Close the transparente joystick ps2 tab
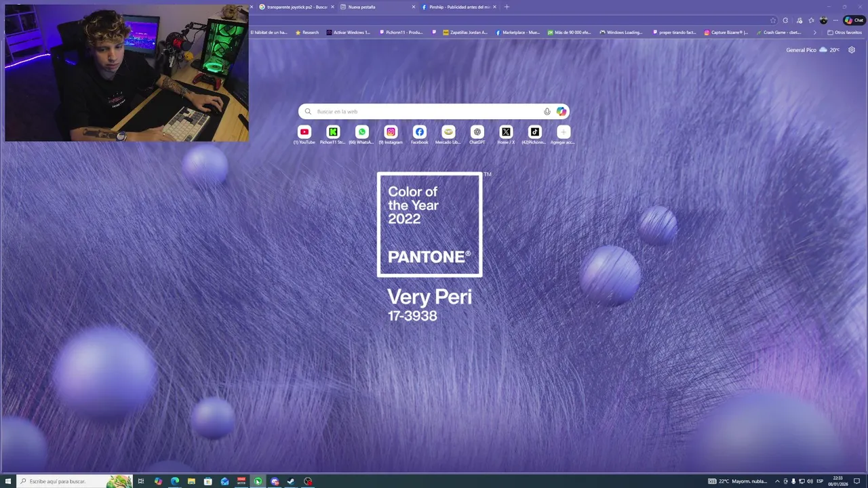 (x=332, y=7)
